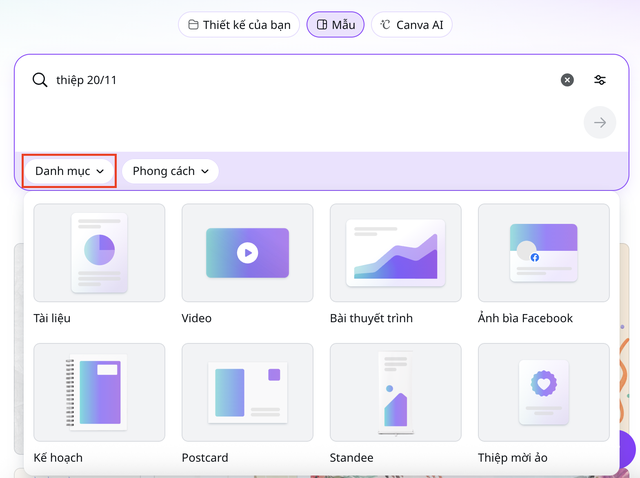
Task: Click the search field containing 'thiệp 20/11'
Action: pos(302,80)
